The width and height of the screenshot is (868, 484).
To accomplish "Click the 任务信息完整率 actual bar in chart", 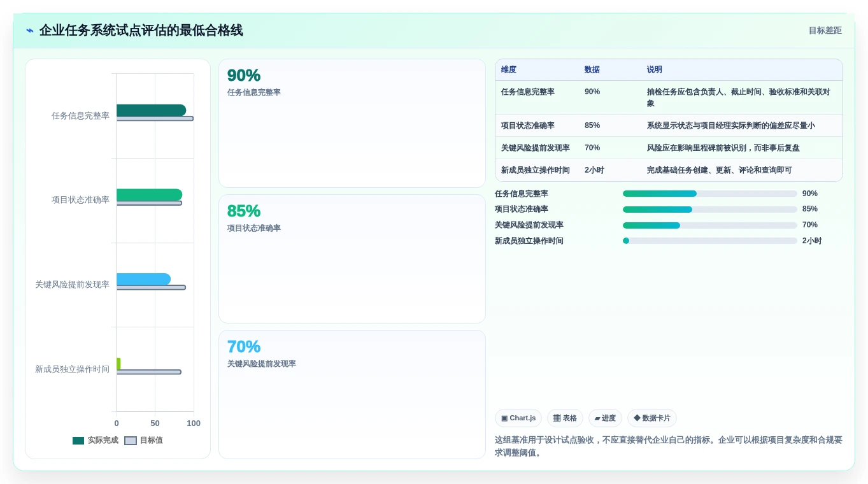I will coord(151,110).
